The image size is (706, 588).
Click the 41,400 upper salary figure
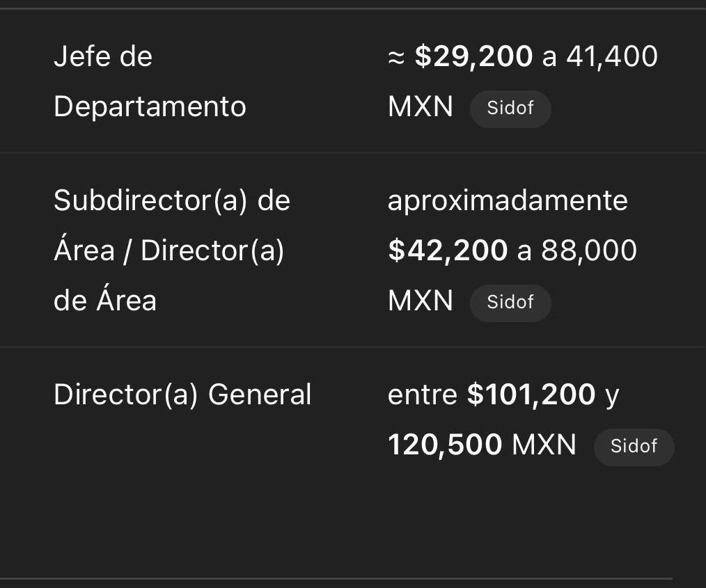point(612,56)
